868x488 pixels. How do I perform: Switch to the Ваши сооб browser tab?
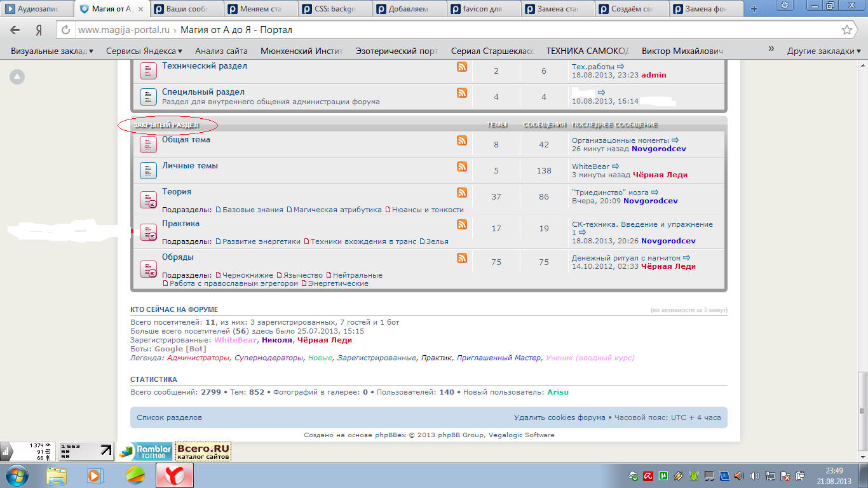[186, 9]
